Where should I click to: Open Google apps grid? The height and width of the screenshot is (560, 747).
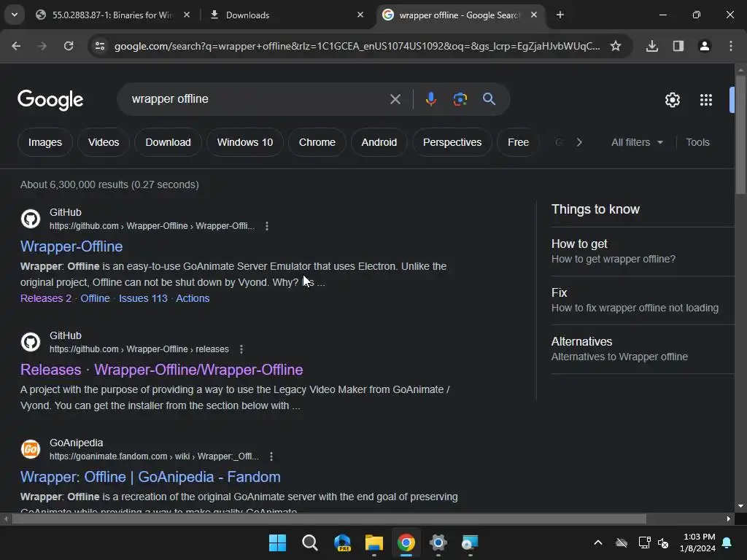706,100
